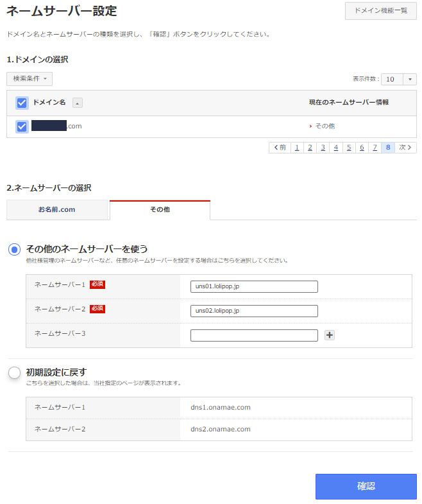Click the plus icon to add nameserver field
422x504 pixels.
[330, 335]
